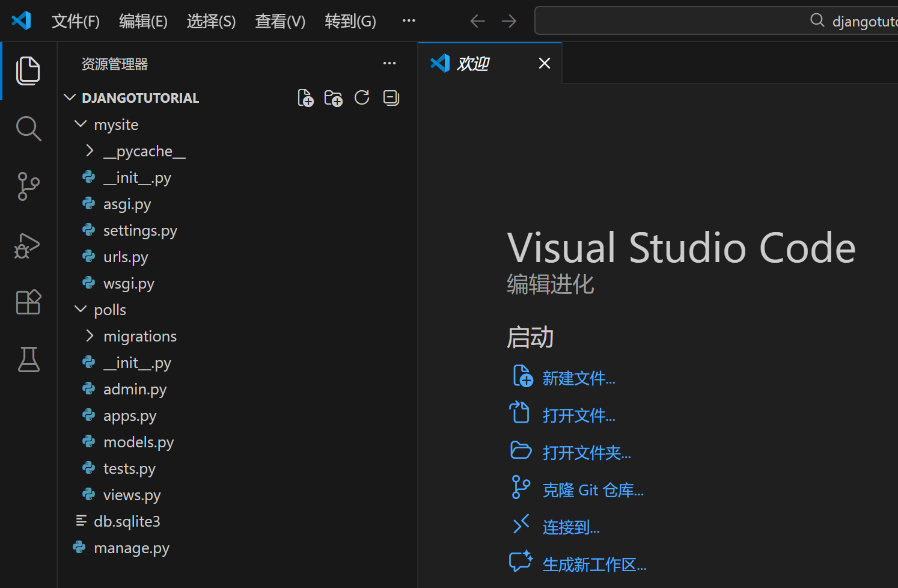Viewport: 898px width, 588px height.
Task: Click the file icon beside db.sqlite3
Action: point(81,521)
